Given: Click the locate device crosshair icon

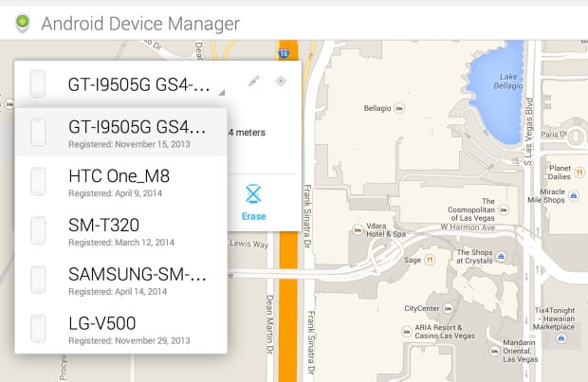Looking at the screenshot, I should [281, 81].
